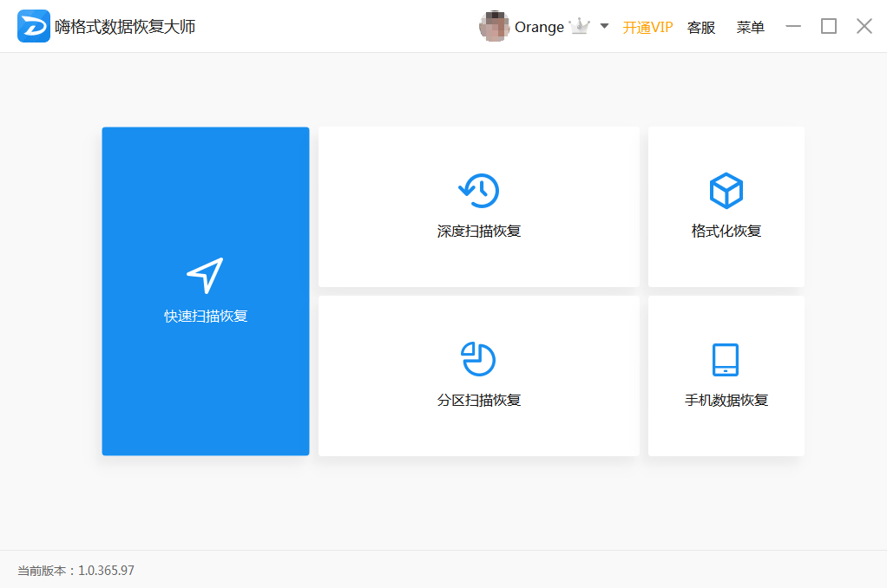Image resolution: width=887 pixels, height=588 pixels.
Task: Select the 快速扫描恢复 paper-plane icon
Action: [x=205, y=273]
